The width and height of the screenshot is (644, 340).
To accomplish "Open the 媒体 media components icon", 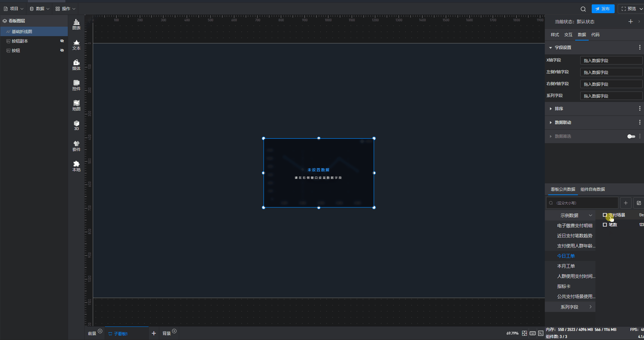I will click(76, 65).
